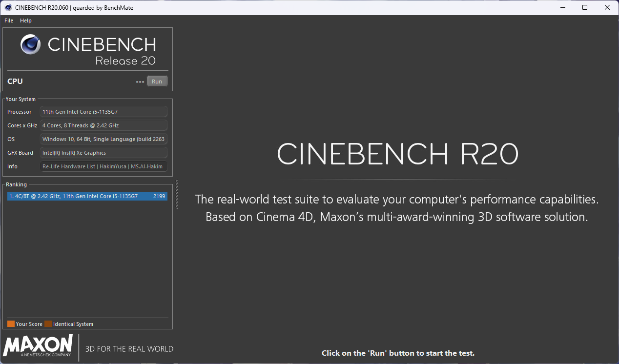Click the OS info field

point(103,139)
